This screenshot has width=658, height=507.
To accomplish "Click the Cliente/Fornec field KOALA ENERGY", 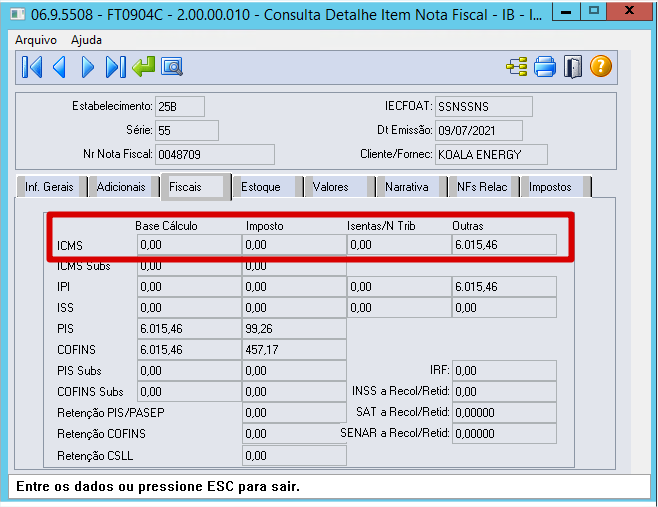I will click(491, 154).
